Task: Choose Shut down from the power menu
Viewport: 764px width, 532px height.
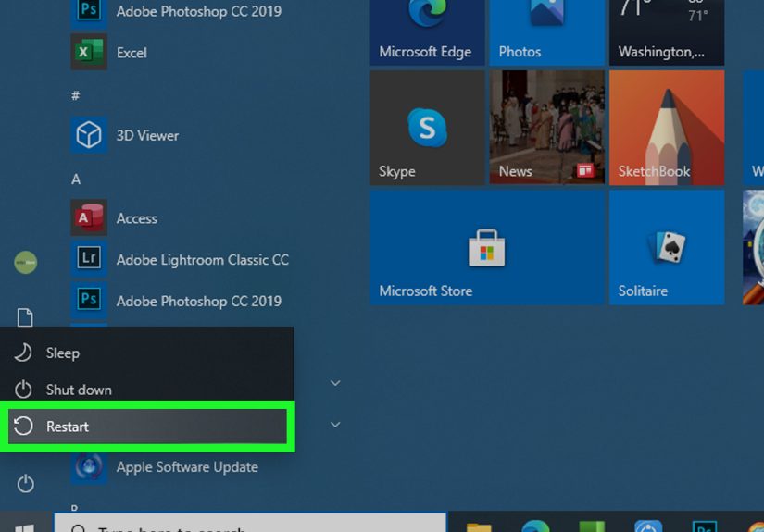Action: click(x=147, y=390)
